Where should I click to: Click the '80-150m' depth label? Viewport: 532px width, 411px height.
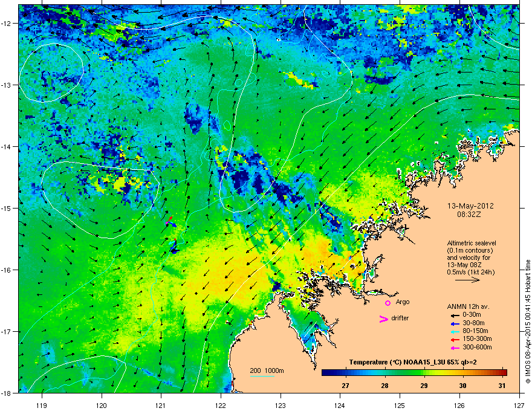tap(475, 331)
